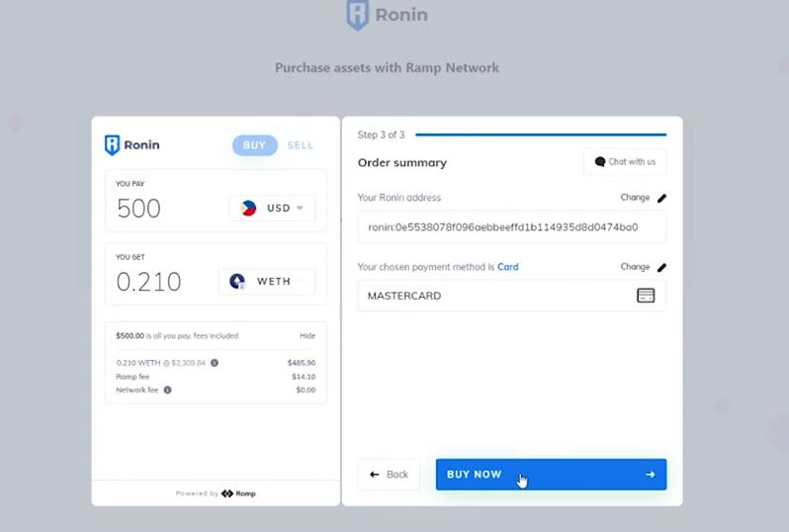The height and width of the screenshot is (532, 789).
Task: Click the Ronin address field
Action: 512,227
